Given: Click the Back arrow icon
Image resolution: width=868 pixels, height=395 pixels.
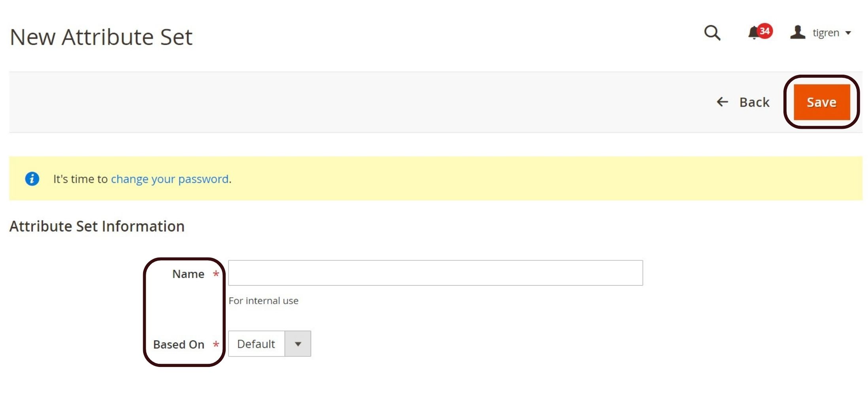Looking at the screenshot, I should coord(723,102).
